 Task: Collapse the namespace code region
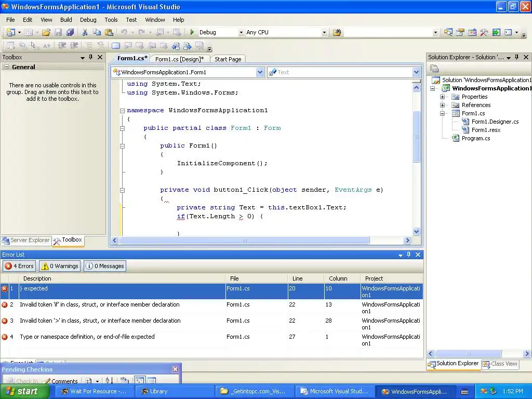point(122,111)
